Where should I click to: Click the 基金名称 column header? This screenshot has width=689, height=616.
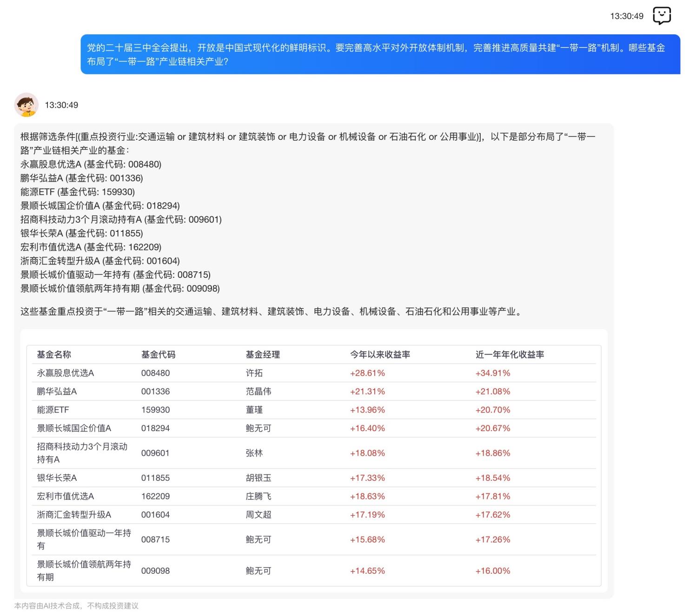pyautogui.click(x=54, y=354)
